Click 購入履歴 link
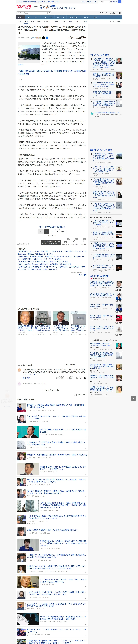 pos(112,13)
